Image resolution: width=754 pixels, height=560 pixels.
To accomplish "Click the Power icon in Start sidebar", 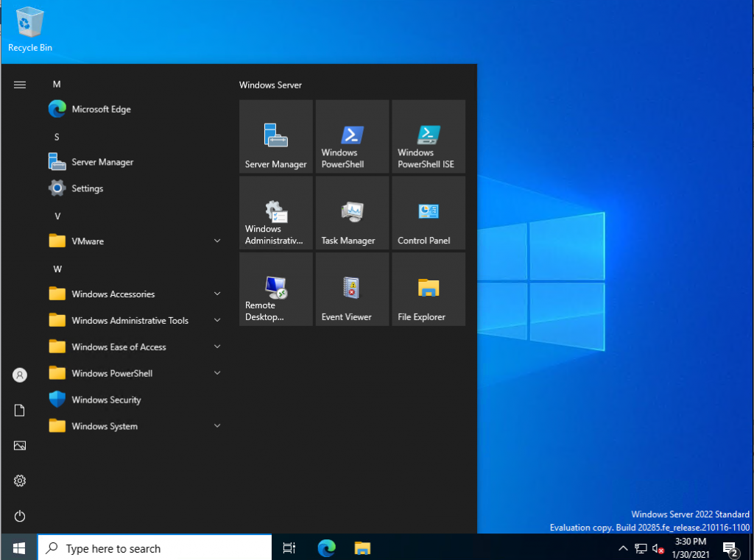I will [x=20, y=517].
